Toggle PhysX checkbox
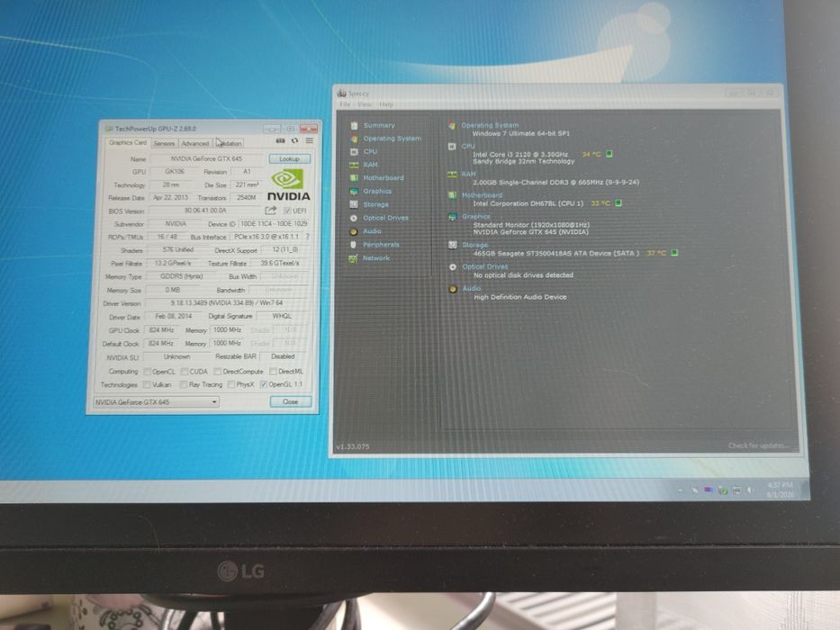840x630 pixels. pos(230,384)
